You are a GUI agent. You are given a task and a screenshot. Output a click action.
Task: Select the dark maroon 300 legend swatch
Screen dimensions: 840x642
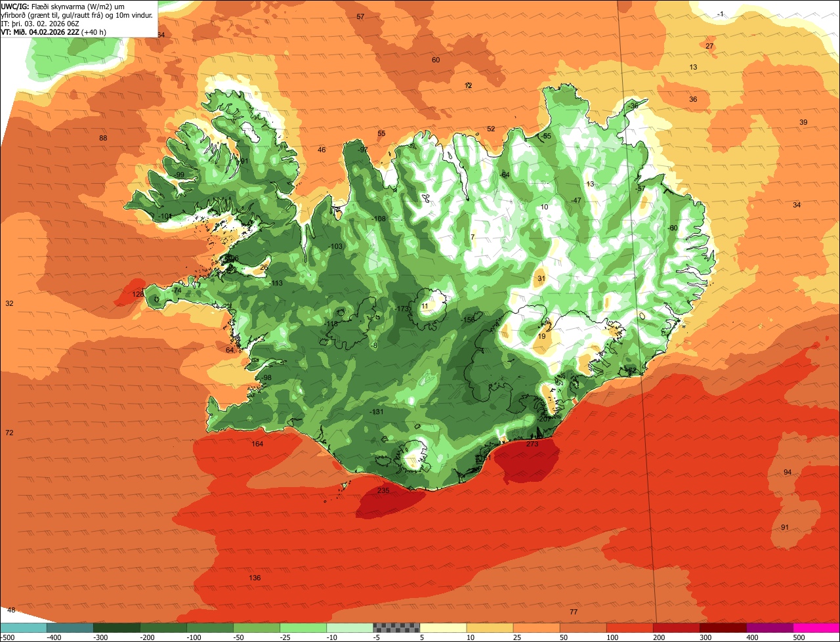[723, 628]
